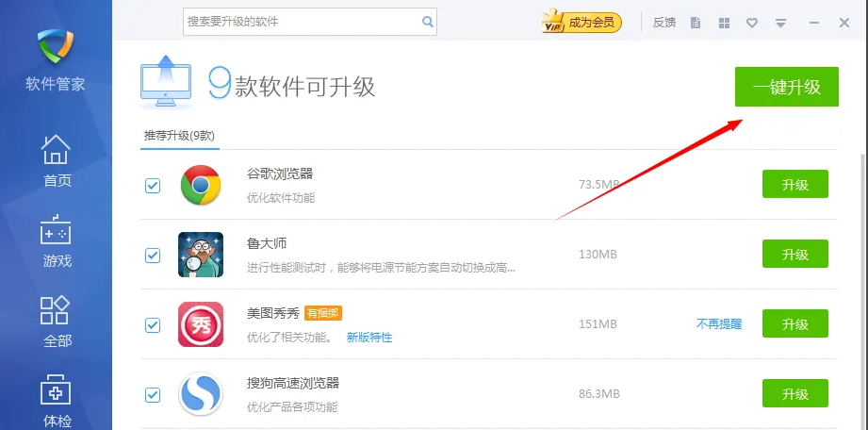
Task: Upgrade 搜狗高速浏览器 with its 升级 button
Action: click(794, 393)
